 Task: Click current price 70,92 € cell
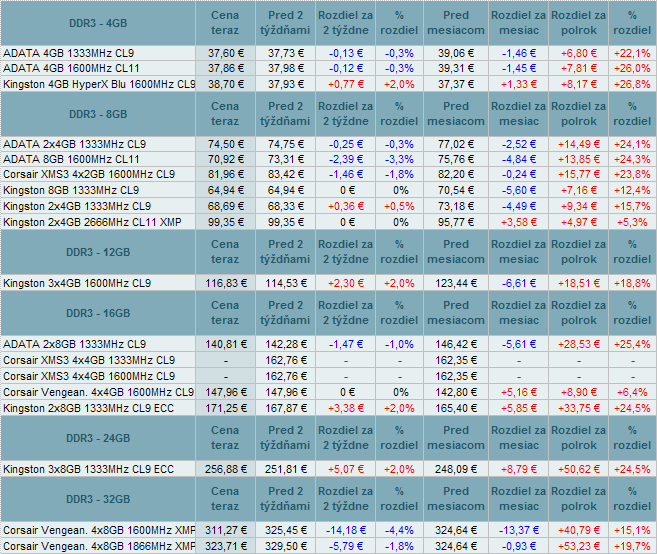(226, 159)
